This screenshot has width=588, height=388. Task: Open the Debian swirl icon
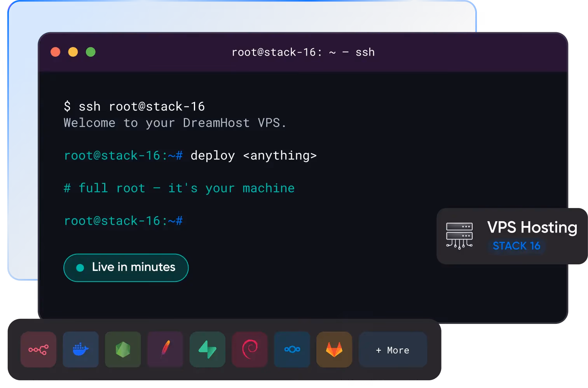click(x=250, y=350)
